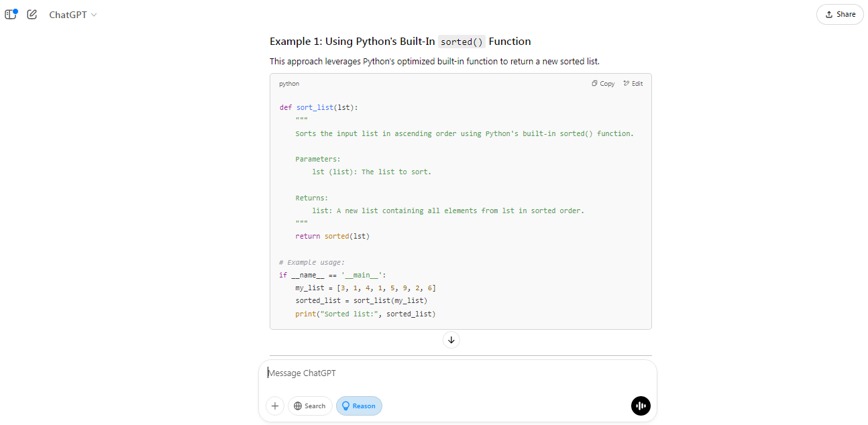Click the my_list assignment line
Screen dimensions: 868x425
[365, 288]
